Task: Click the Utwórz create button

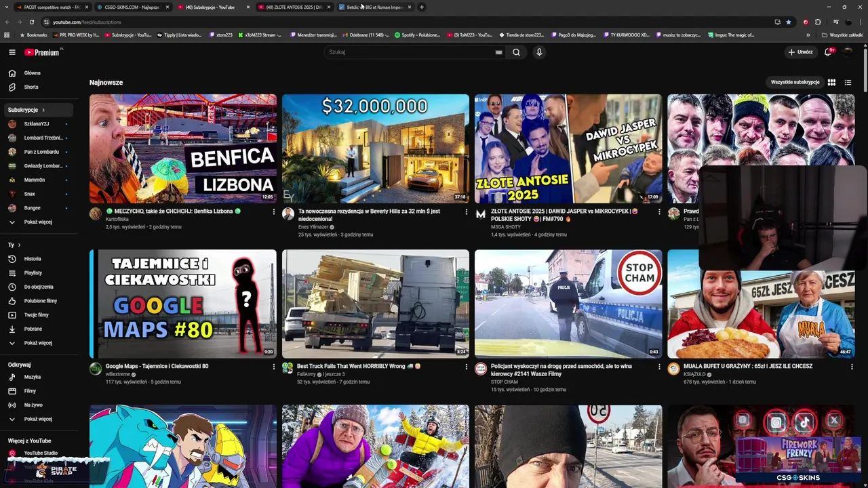Action: [800, 52]
